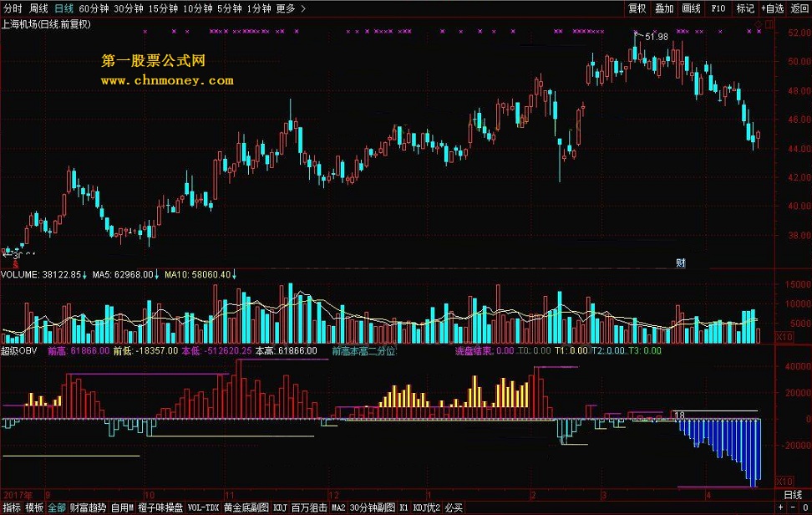Click the '18' label in OBV panel
Image resolution: width=812 pixels, height=515 pixels.
[x=679, y=416]
